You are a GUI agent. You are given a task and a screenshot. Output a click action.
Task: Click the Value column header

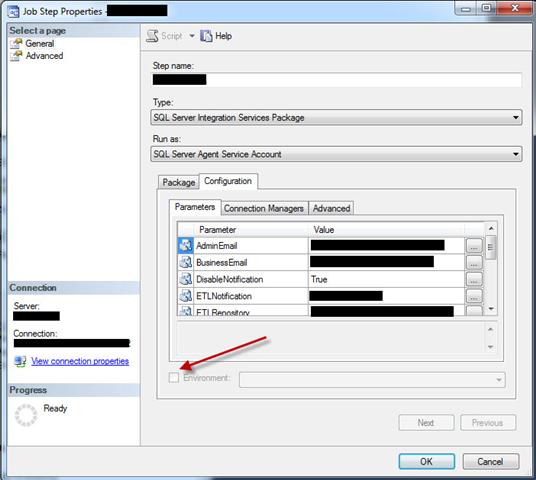[x=386, y=229]
